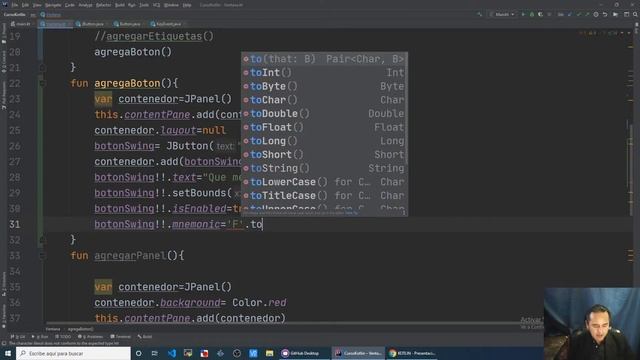
Task: Open the Build menu
Action: 120,5
